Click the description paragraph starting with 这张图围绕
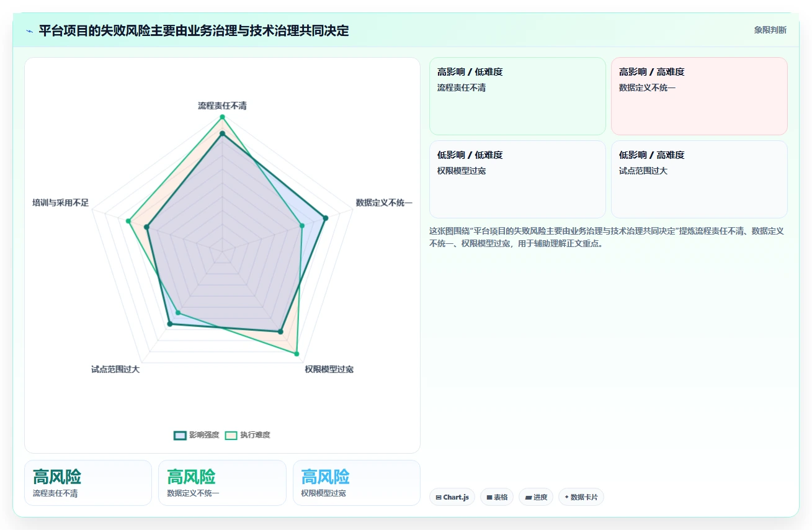This screenshot has width=812, height=530. (x=607, y=237)
